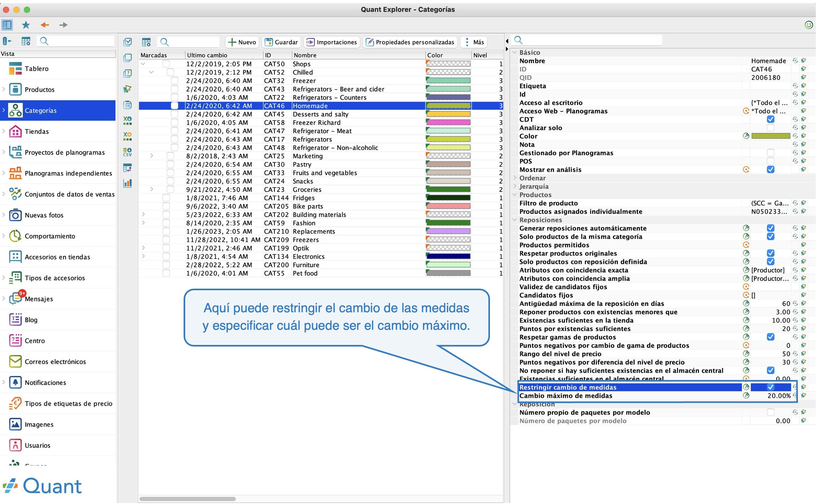
Task: Toggle Gestionado por Planogramas checkbox
Action: pyautogui.click(x=770, y=153)
